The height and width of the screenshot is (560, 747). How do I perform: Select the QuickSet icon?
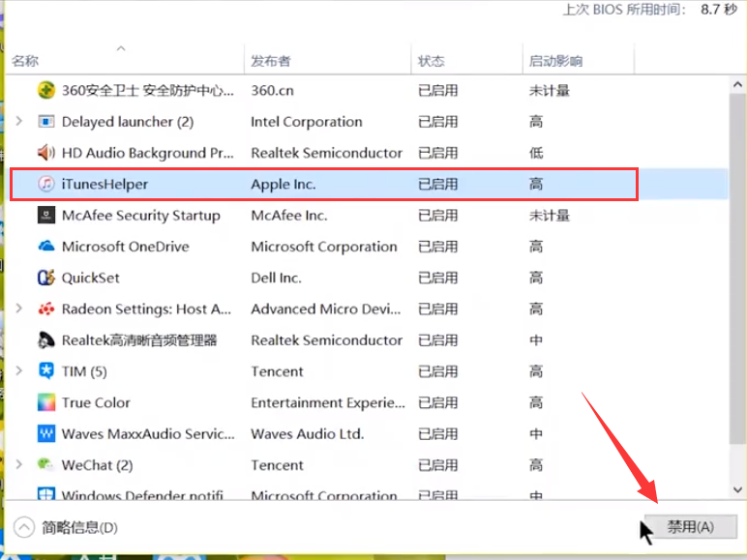[45, 278]
